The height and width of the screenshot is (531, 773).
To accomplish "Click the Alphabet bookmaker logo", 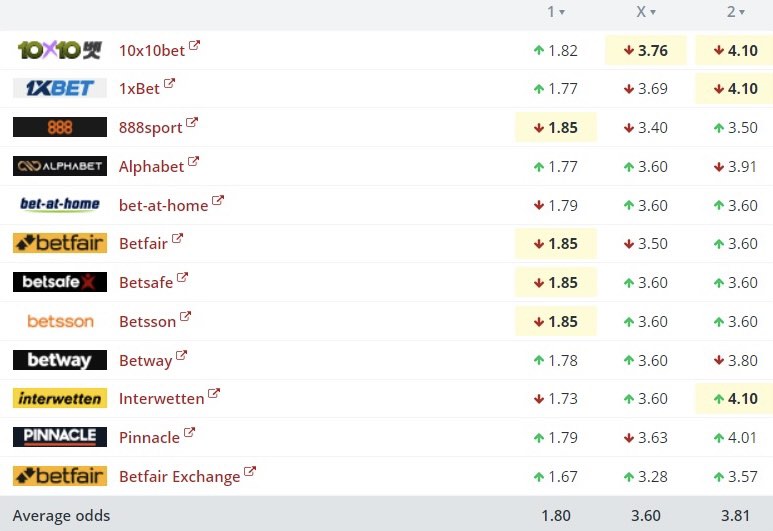I will (x=60, y=166).
